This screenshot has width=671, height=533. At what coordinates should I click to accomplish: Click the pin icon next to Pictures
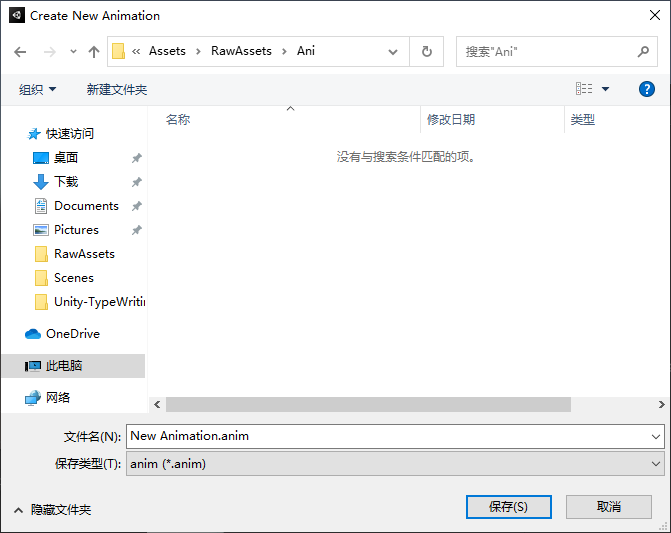pos(137,230)
